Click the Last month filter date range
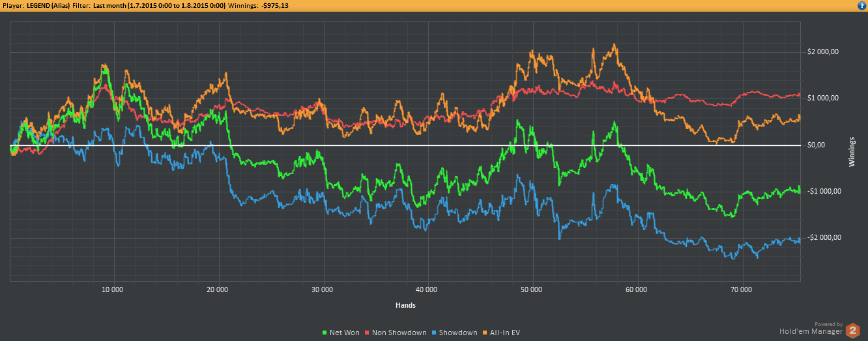Viewport: 868px width, 341px height. pos(160,5)
